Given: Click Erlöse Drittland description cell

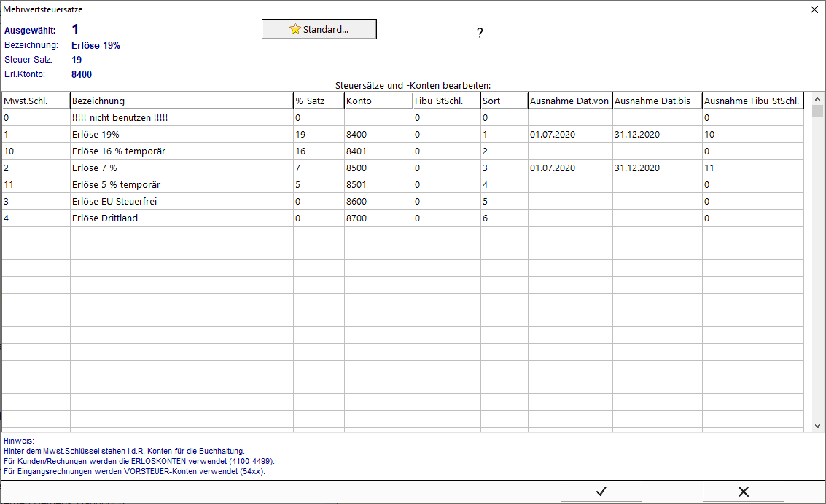Looking at the screenshot, I should [x=182, y=218].
